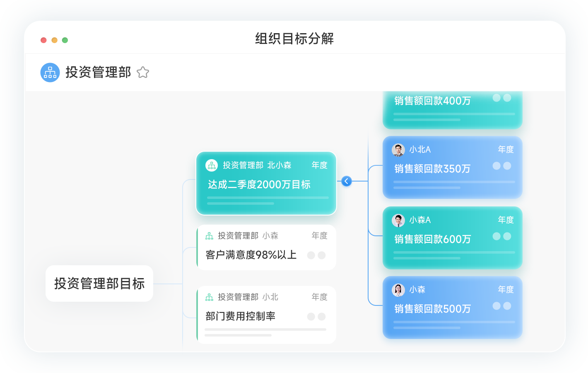Image resolution: width=588 pixels, height=373 pixels.
Task: Click progress bar on 销售额回款500万 card
Action: pyautogui.click(x=454, y=322)
